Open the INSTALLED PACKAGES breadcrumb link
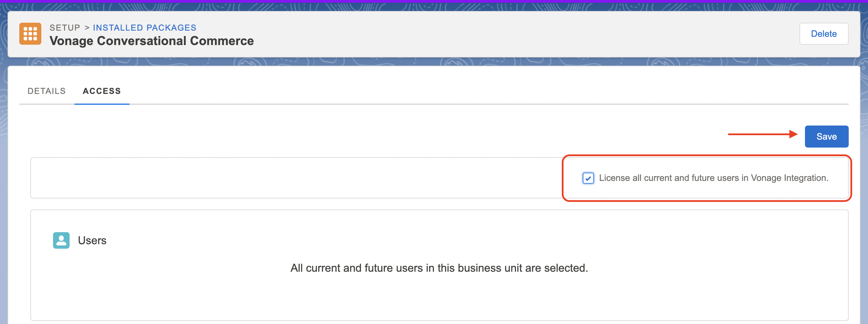This screenshot has width=868, height=324. pyautogui.click(x=144, y=28)
